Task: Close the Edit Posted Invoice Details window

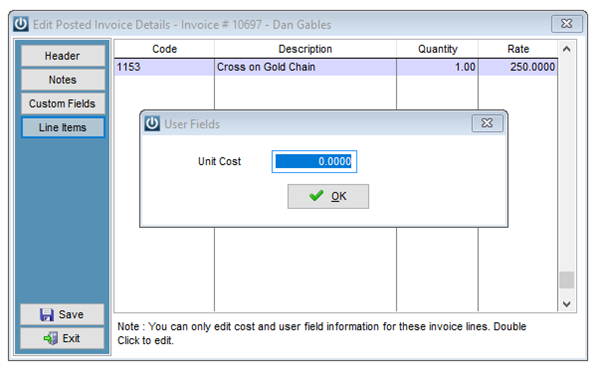Action: (567, 24)
